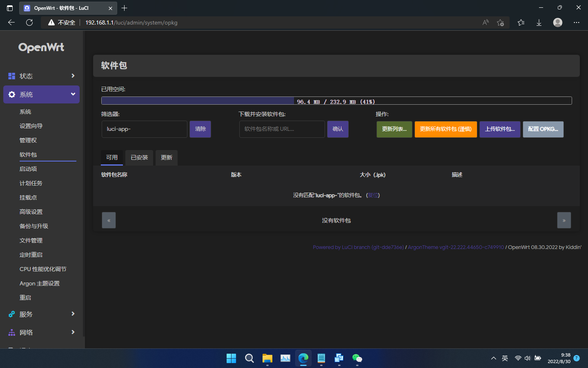
Task: Click the 状态 dashboard icon
Action: point(12,76)
